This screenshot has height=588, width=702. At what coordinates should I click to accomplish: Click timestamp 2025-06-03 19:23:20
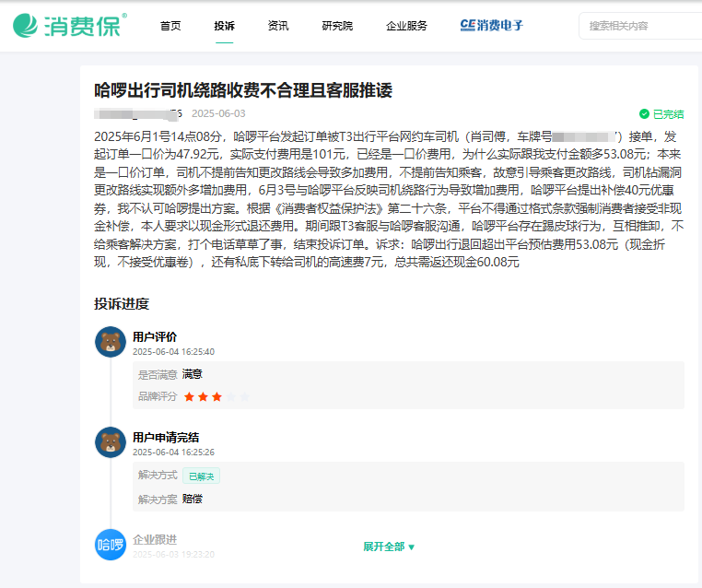click(174, 555)
